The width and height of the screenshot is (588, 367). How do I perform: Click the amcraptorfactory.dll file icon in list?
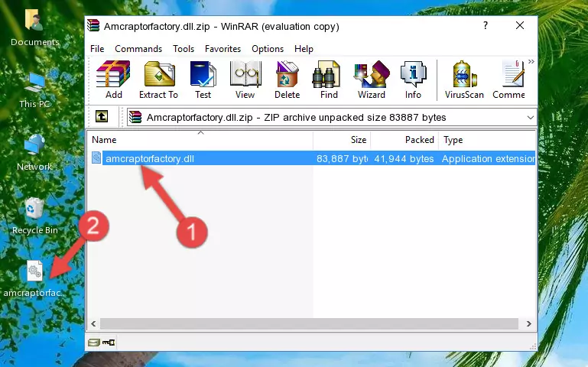coord(96,158)
